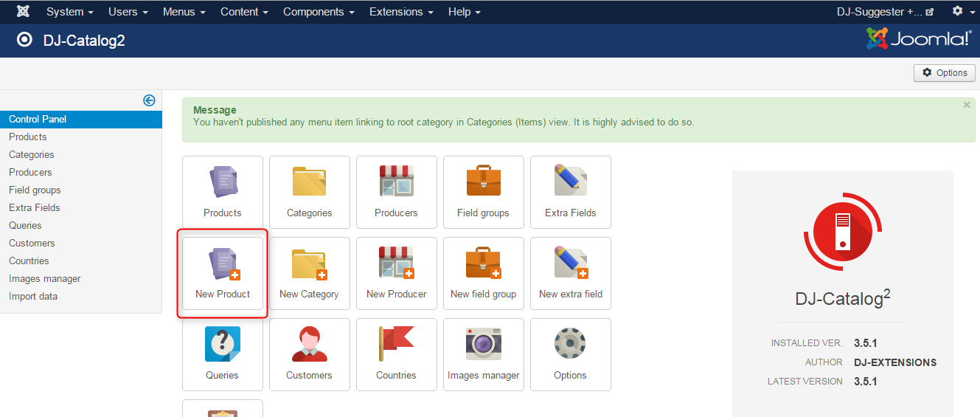This screenshot has height=417, width=980.
Task: Open the Users menu
Action: pyautogui.click(x=128, y=12)
